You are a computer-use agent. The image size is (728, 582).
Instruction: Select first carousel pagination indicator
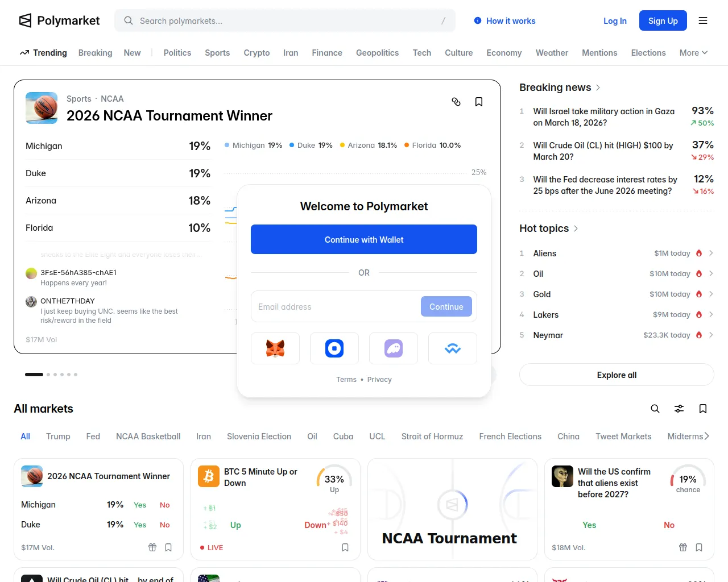34,375
